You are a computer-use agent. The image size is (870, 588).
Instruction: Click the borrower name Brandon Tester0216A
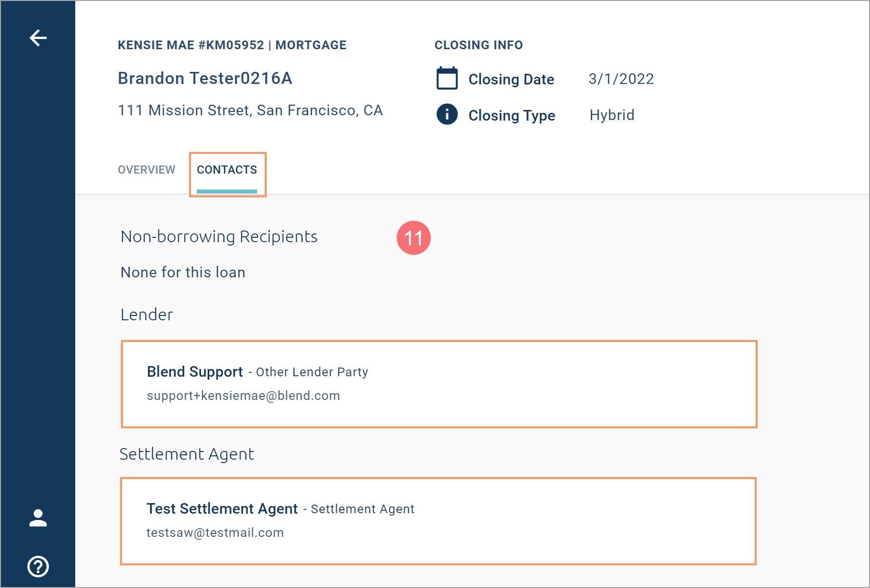205,78
